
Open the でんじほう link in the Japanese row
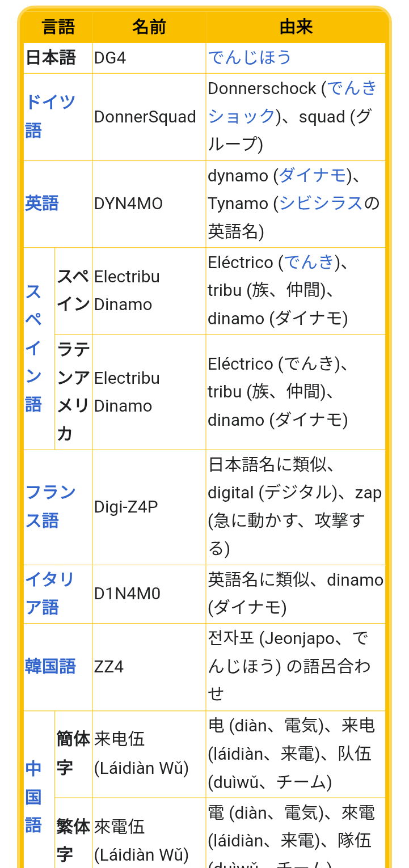pyautogui.click(x=249, y=57)
